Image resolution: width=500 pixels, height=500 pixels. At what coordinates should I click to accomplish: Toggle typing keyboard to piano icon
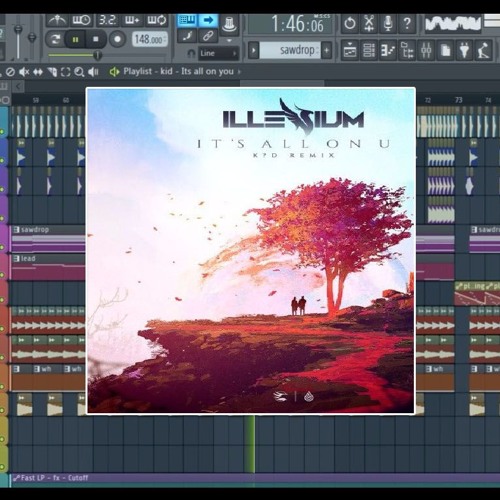[x=187, y=20]
